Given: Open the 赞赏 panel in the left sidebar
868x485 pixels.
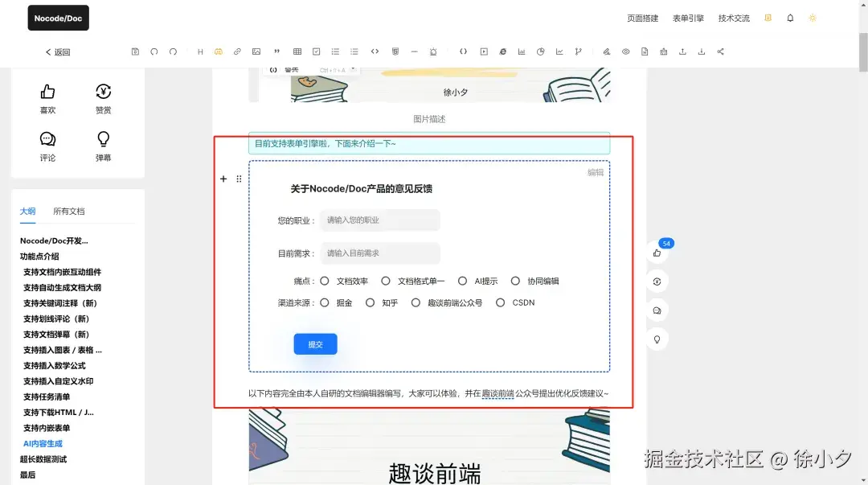Looking at the screenshot, I should click(x=103, y=98).
